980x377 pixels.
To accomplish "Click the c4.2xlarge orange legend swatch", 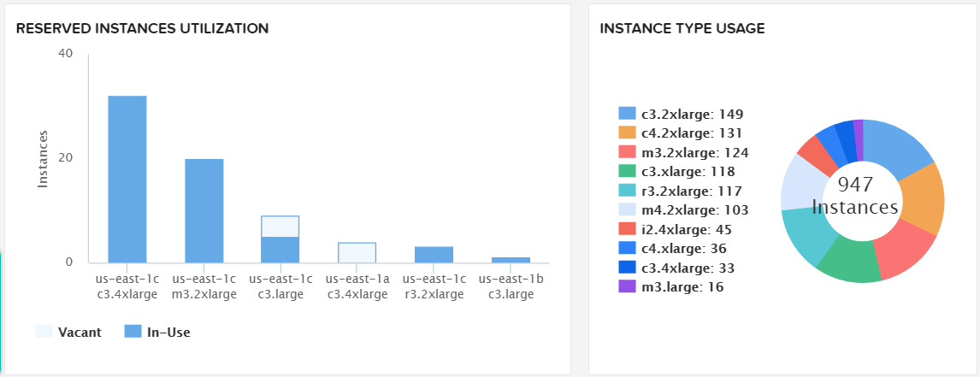I will point(627,133).
